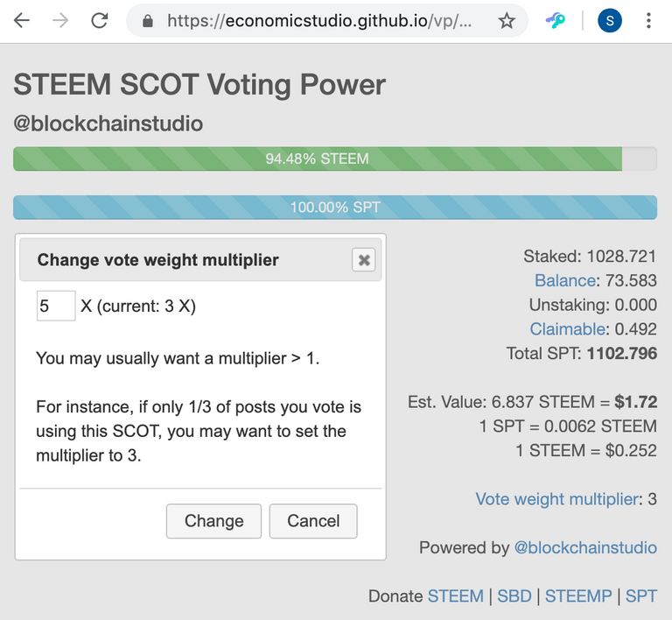Click the Vote weight multiplier link
672x620 pixels.
557,499
